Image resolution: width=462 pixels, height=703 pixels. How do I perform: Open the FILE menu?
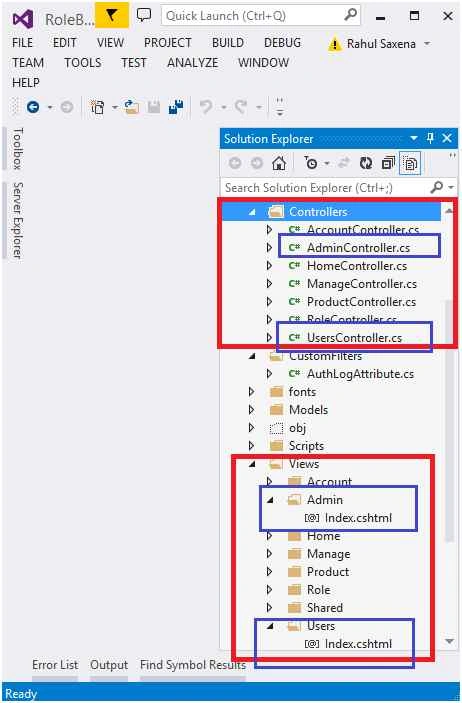point(22,43)
